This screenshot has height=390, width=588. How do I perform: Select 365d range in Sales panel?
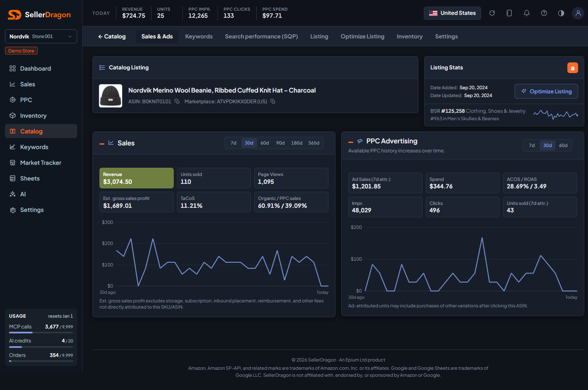coord(314,143)
